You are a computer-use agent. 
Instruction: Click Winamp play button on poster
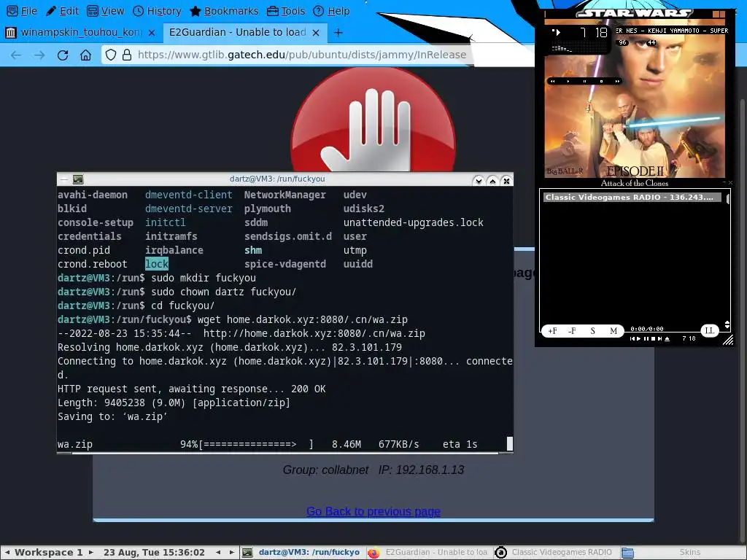(x=568, y=82)
